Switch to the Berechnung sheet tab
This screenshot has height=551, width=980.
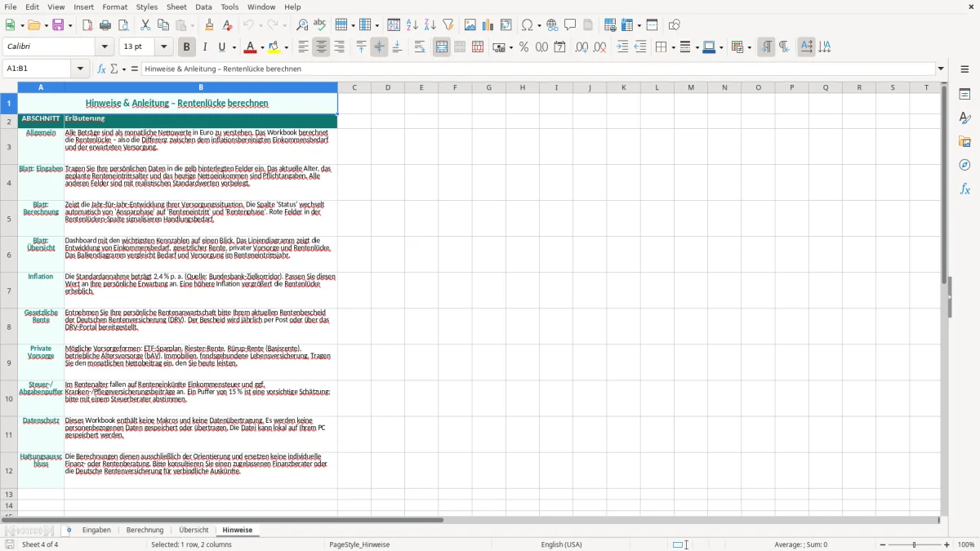[145, 531]
